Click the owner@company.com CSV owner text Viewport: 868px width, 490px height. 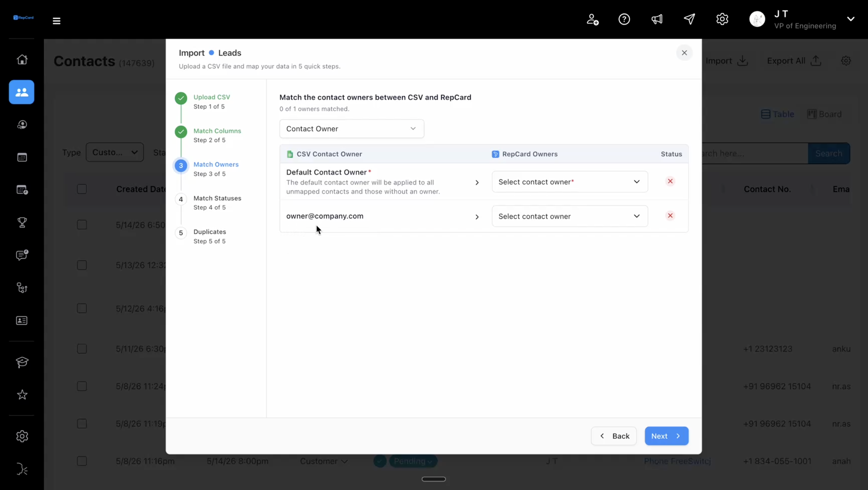point(325,216)
